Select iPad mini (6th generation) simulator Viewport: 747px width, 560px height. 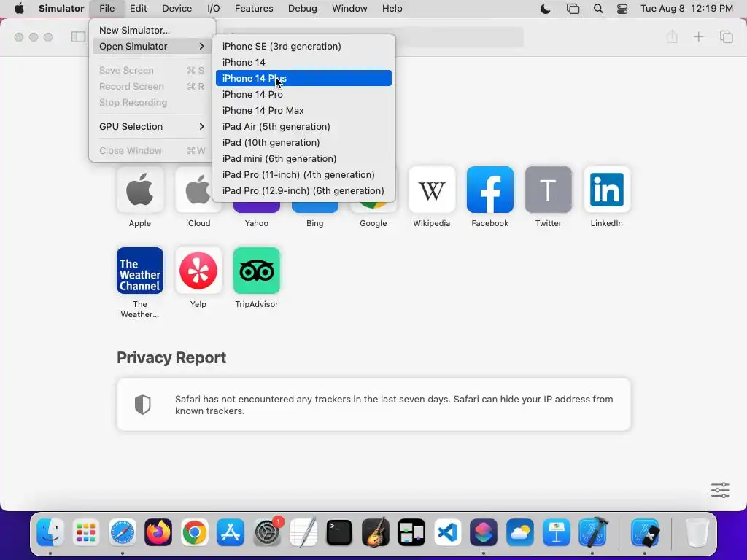pos(303,158)
